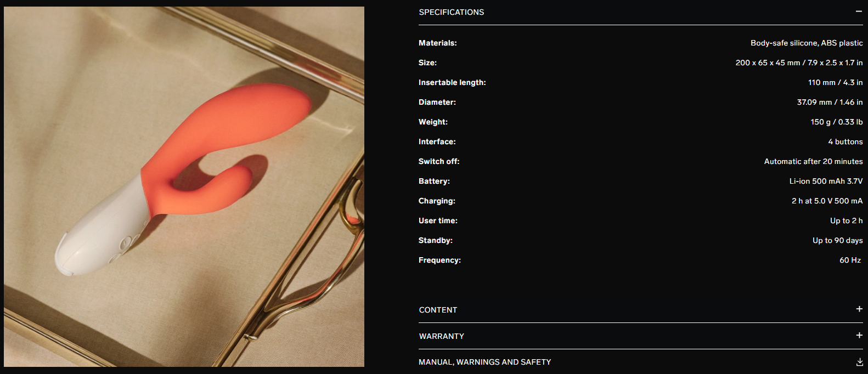Click the 60 Hz frequency value
Screen dimensions: 868x374
(x=850, y=260)
